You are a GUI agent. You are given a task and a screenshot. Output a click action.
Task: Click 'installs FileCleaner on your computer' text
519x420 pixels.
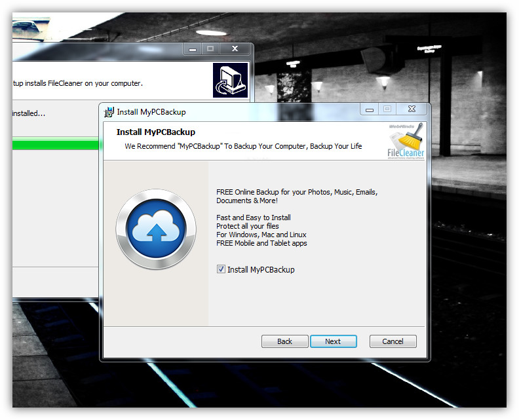[x=84, y=83]
